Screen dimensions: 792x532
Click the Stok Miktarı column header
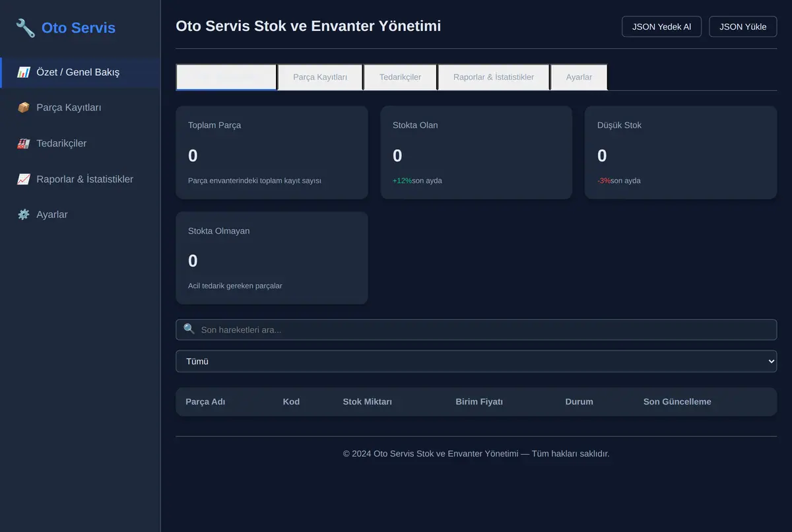click(x=368, y=401)
